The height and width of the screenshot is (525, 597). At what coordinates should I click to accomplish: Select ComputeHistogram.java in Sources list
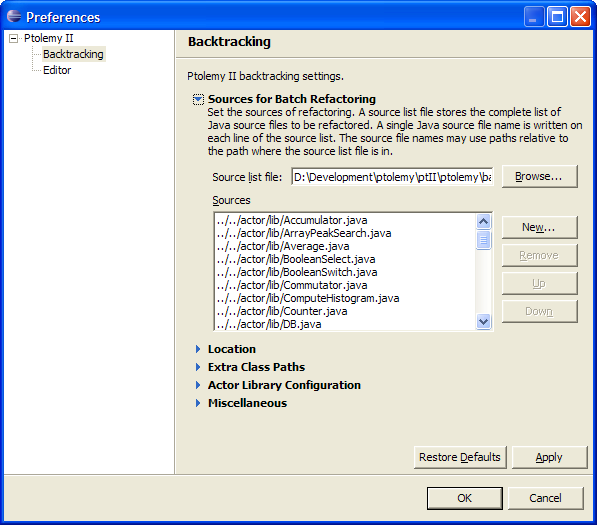tap(308, 298)
